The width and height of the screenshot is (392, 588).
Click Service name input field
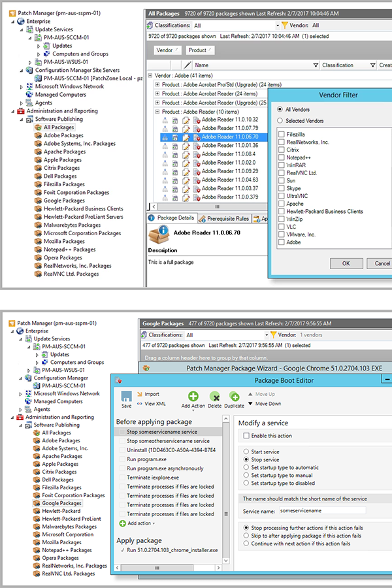(322, 510)
